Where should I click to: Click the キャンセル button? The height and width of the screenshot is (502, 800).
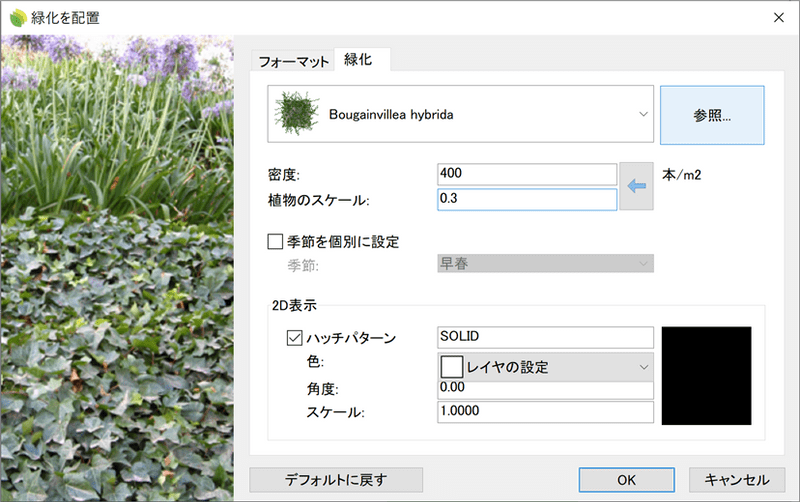point(737,480)
